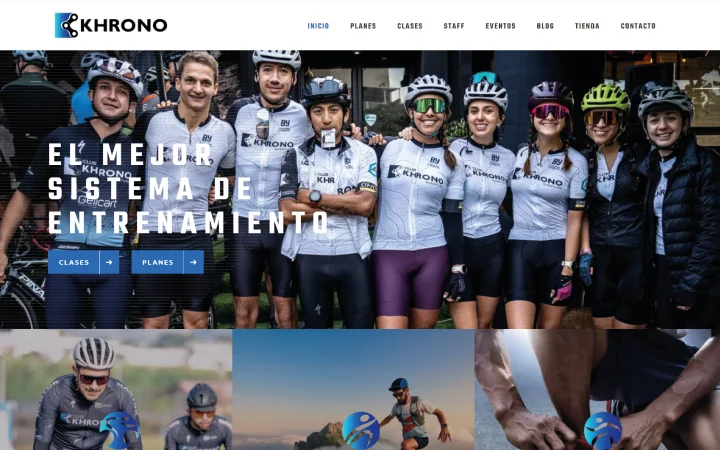Open the INICIO menu item
This screenshot has width=720, height=450.
point(318,26)
